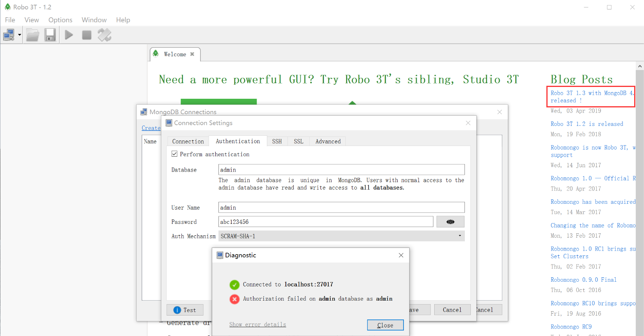Viewport: 644px width, 336px height.
Task: Switch to the SSL tab
Action: [299, 141]
